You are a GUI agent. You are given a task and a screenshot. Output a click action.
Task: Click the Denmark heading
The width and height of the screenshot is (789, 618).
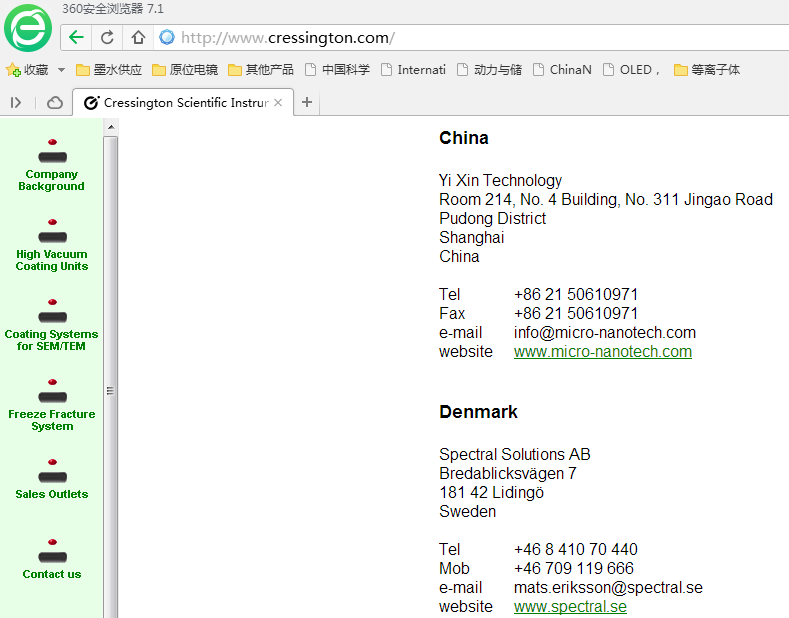478,412
